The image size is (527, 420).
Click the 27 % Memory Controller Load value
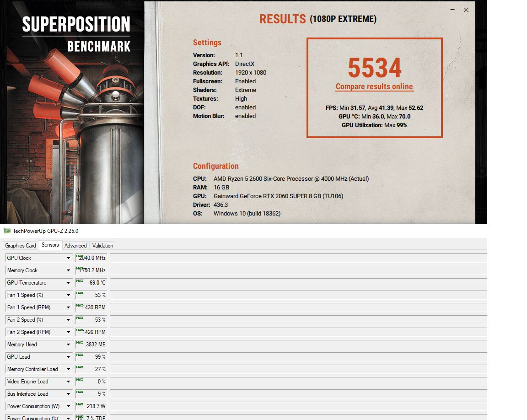91,369
